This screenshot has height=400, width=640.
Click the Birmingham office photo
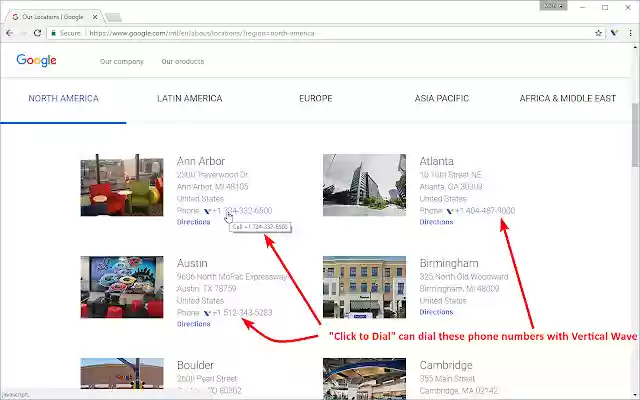[364, 287]
